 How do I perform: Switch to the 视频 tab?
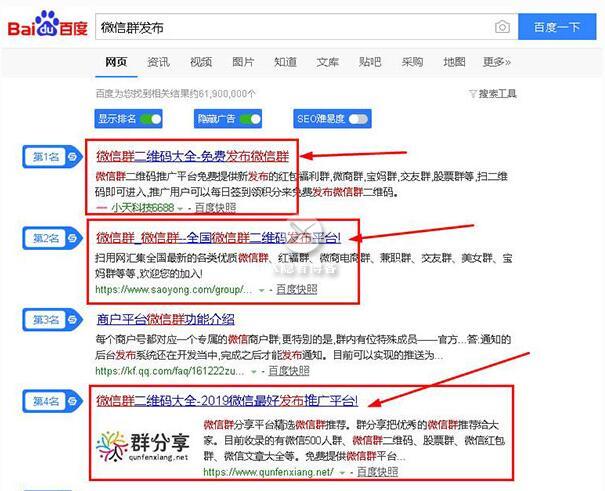pyautogui.click(x=201, y=62)
